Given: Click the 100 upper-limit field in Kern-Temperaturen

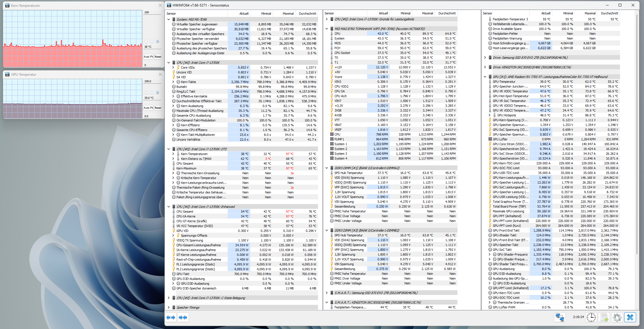Looking at the screenshot, I should pyautogui.click(x=151, y=12).
